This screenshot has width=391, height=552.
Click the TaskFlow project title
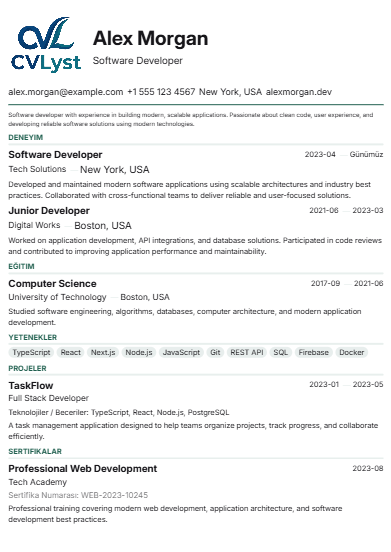point(31,385)
